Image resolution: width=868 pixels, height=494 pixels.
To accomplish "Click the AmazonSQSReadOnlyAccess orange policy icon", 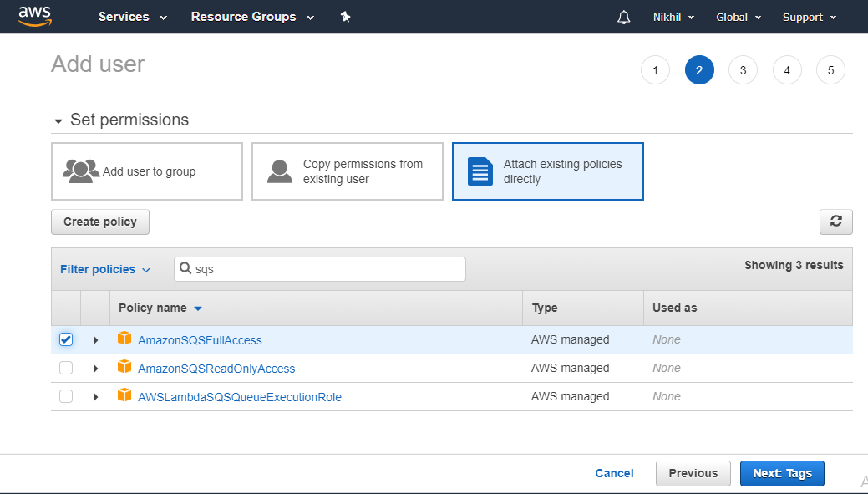I will coord(124,366).
